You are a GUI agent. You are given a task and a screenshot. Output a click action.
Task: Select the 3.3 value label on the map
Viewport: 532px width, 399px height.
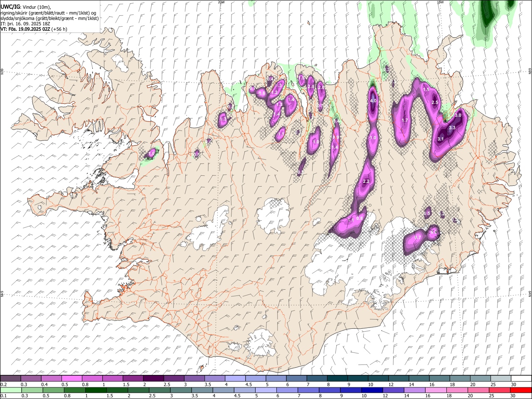click(x=452, y=128)
